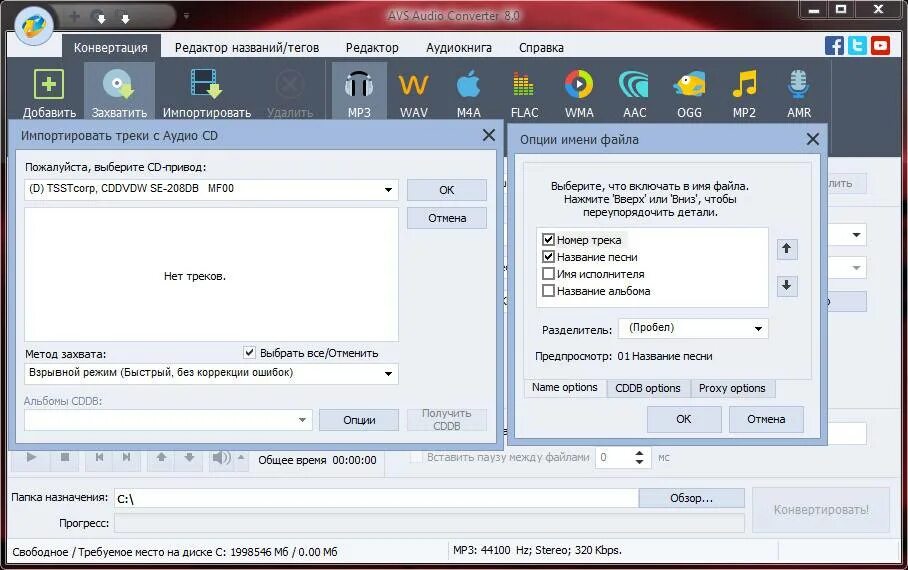Close the Опции имени файла dialog
908x570 pixels.
click(x=812, y=139)
